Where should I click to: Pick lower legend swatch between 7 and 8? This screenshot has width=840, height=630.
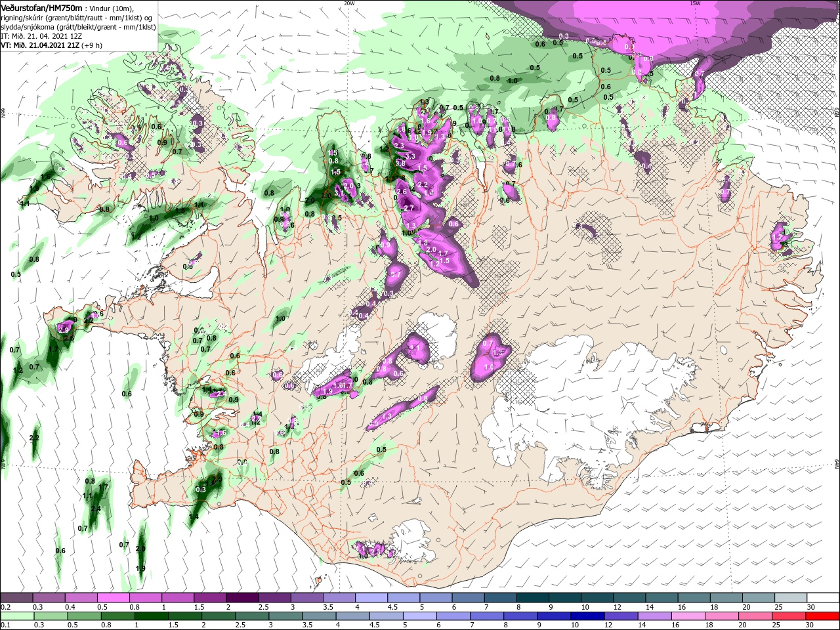point(486,616)
